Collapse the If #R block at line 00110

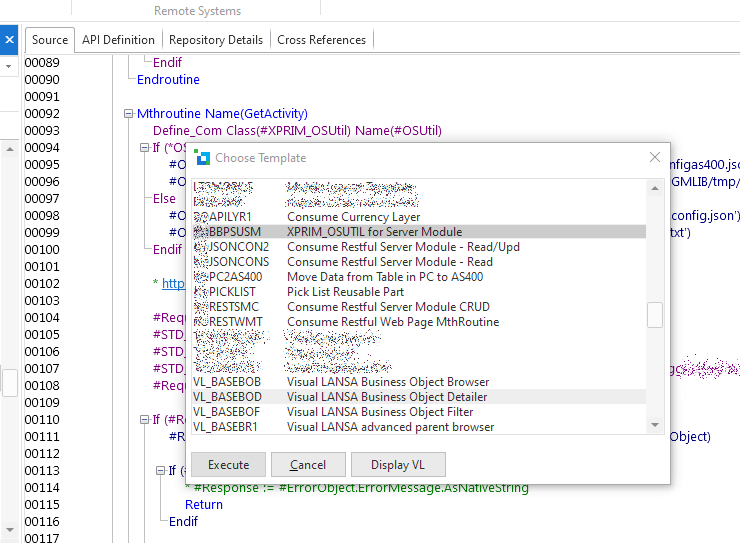tap(144, 420)
